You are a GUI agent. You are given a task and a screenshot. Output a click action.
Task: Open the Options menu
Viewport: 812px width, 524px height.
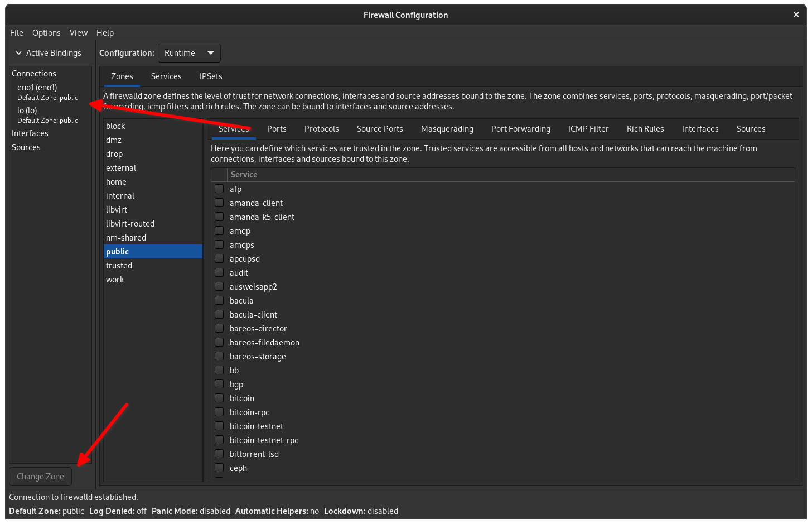(x=46, y=32)
